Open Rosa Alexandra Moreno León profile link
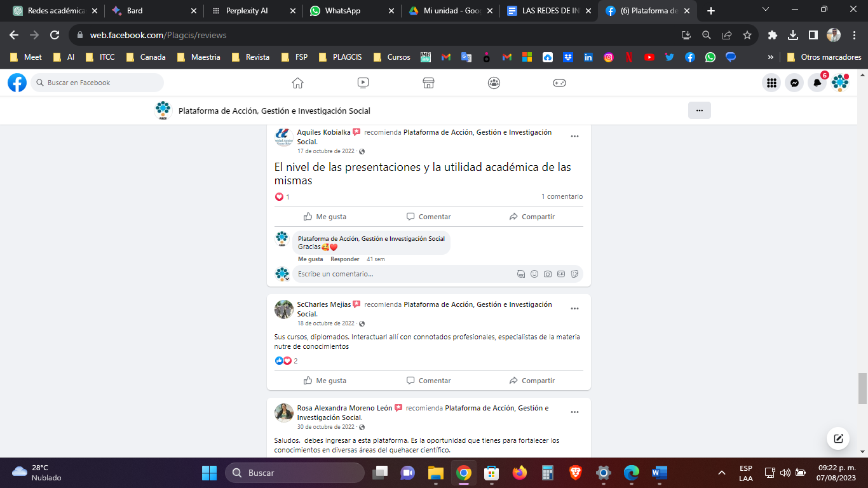Screen dimensions: 868x488 point(344,408)
